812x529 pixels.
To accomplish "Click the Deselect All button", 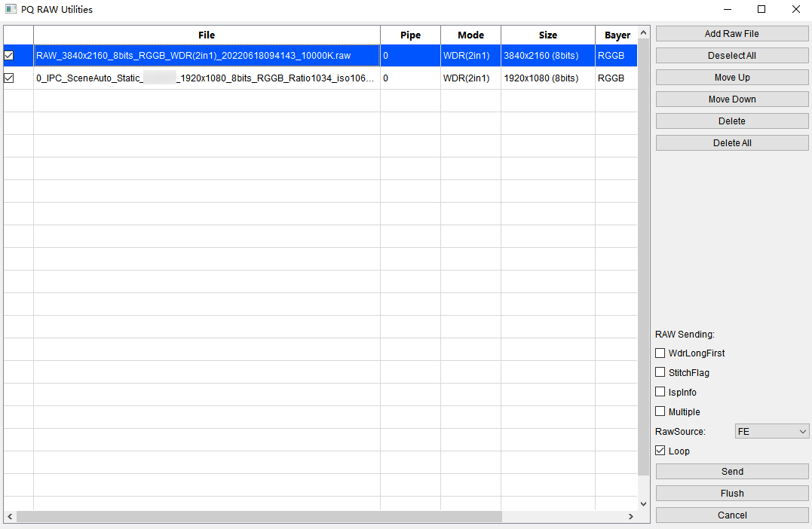I will click(x=731, y=56).
